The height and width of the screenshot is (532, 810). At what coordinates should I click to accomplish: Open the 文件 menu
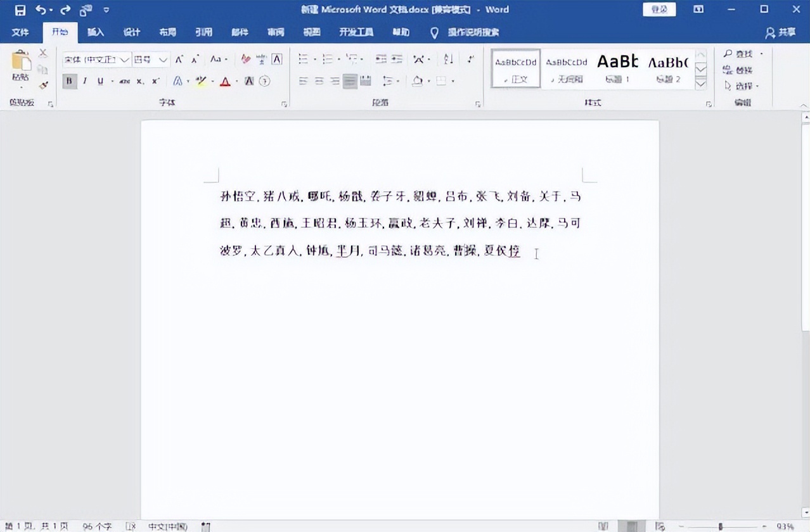[21, 32]
